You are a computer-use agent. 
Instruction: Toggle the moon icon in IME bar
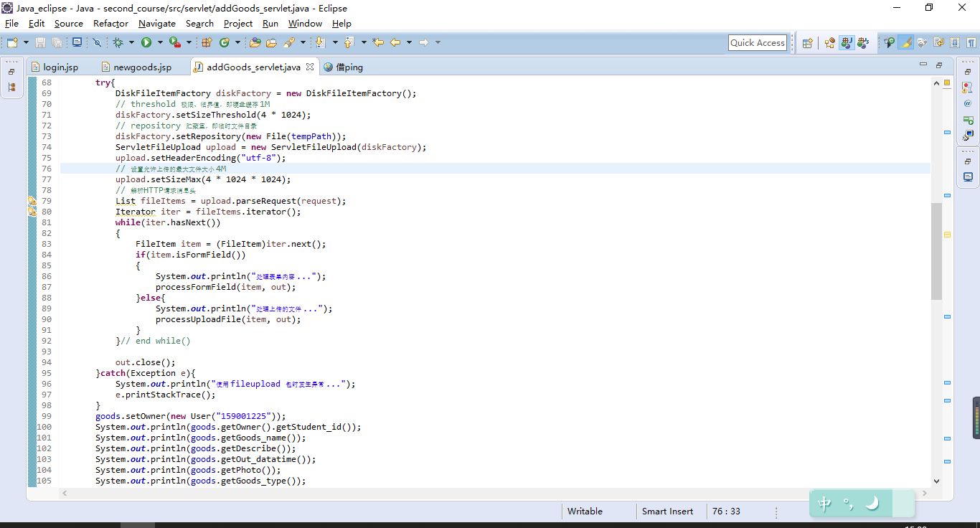tap(872, 504)
